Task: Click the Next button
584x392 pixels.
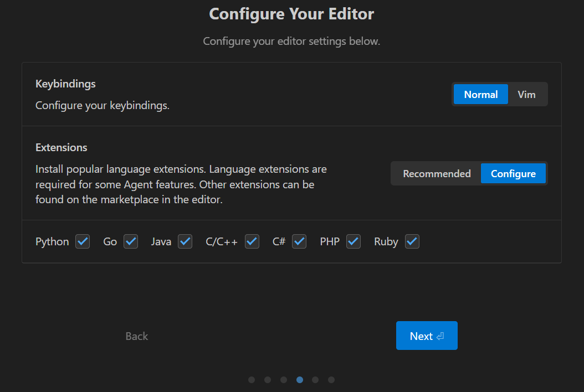Action: (x=427, y=336)
